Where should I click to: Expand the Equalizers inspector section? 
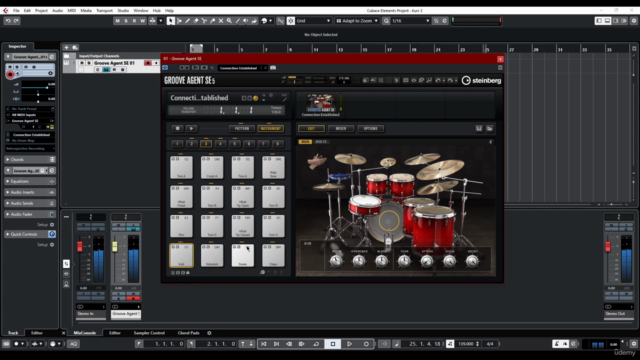(x=29, y=181)
